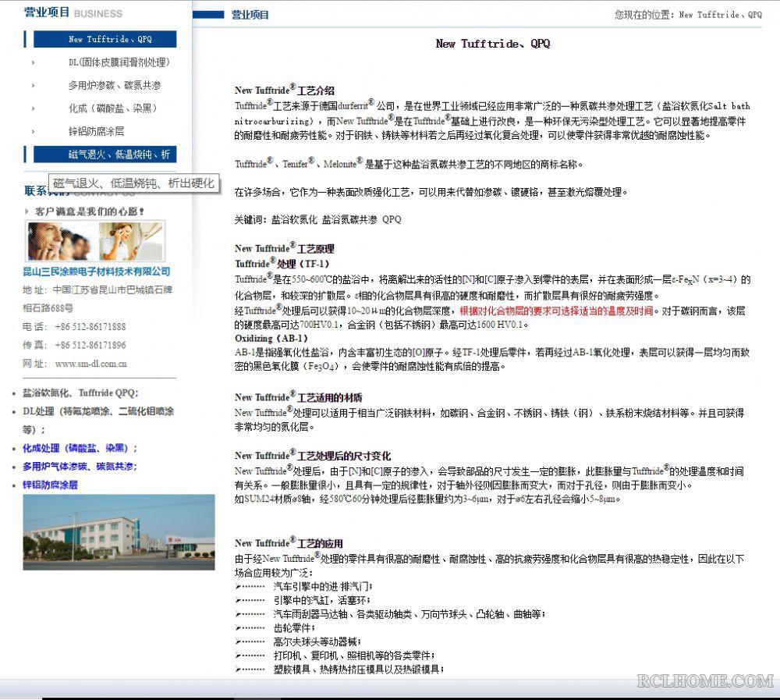Click keywords line 关键词: 盐浴软氮化 盐浴氮碳共渗 QPQ
This screenshot has height=700, width=780.
[318, 219]
